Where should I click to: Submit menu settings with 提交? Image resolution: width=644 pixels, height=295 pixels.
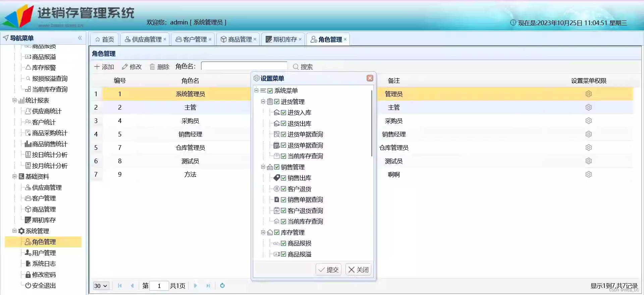click(x=328, y=270)
